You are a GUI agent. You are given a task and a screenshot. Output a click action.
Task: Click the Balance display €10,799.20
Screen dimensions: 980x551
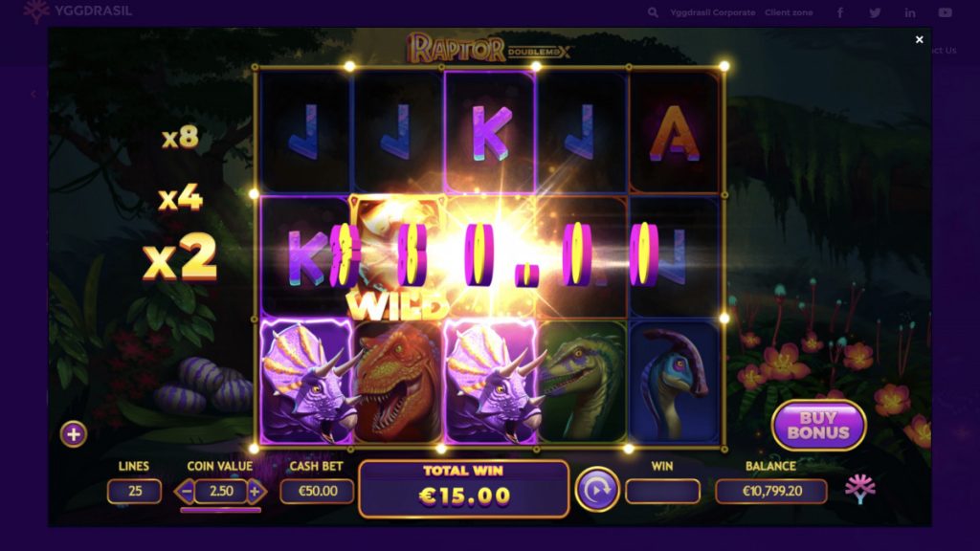tap(771, 491)
